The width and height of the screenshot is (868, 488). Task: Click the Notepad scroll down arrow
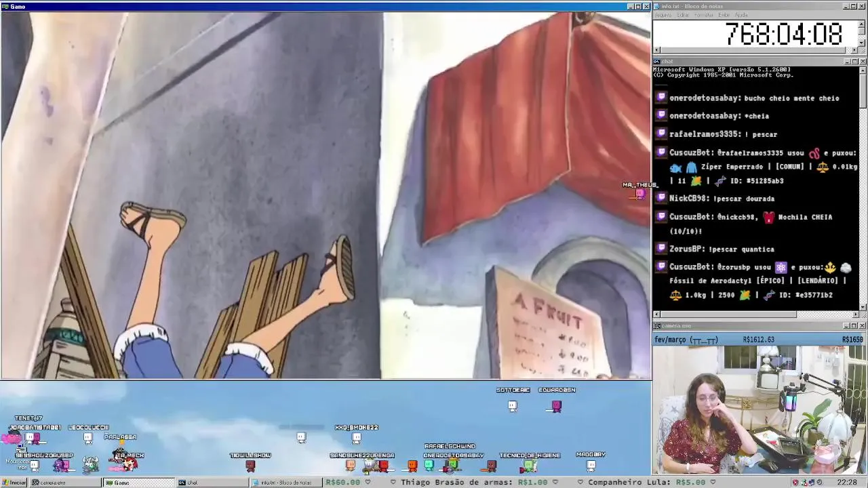[x=862, y=42]
